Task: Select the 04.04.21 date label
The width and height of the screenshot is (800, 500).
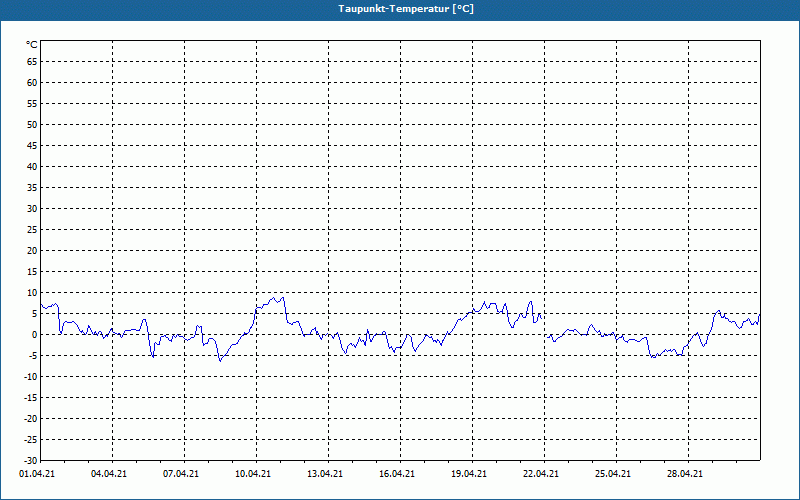Action: pos(110,474)
